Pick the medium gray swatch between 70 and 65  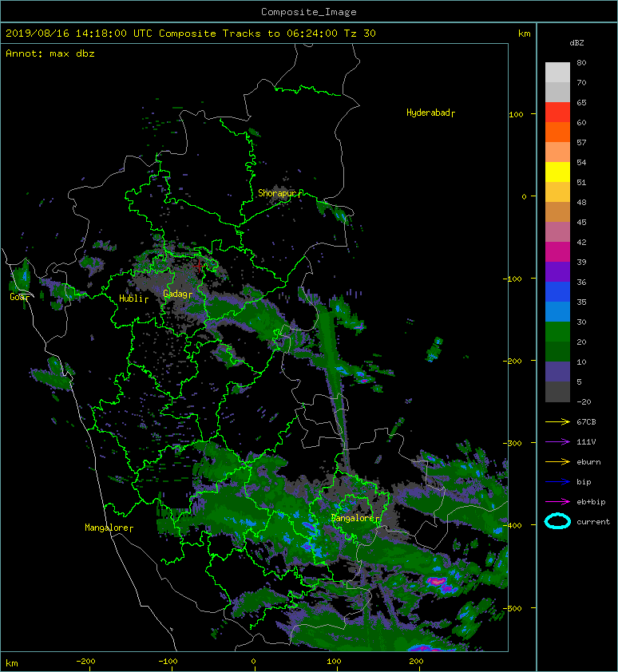click(x=557, y=92)
